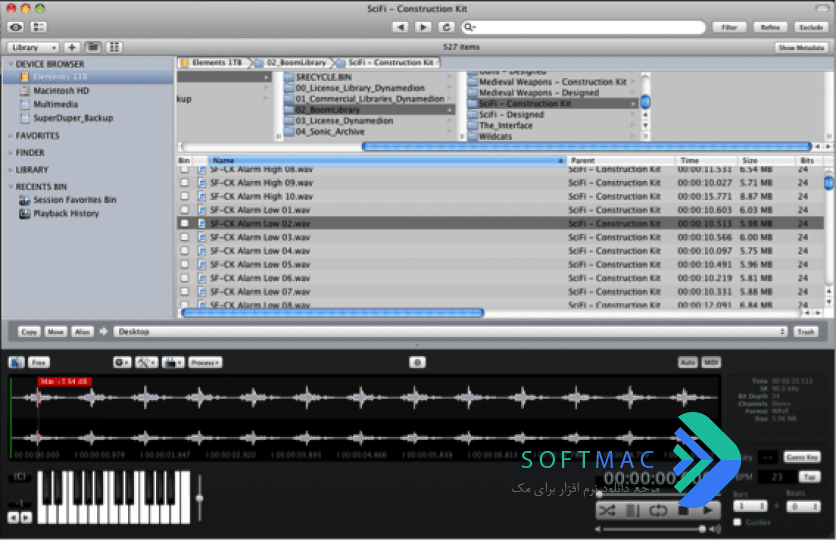Click the Trash button
This screenshot has height=540, width=836.
click(806, 332)
